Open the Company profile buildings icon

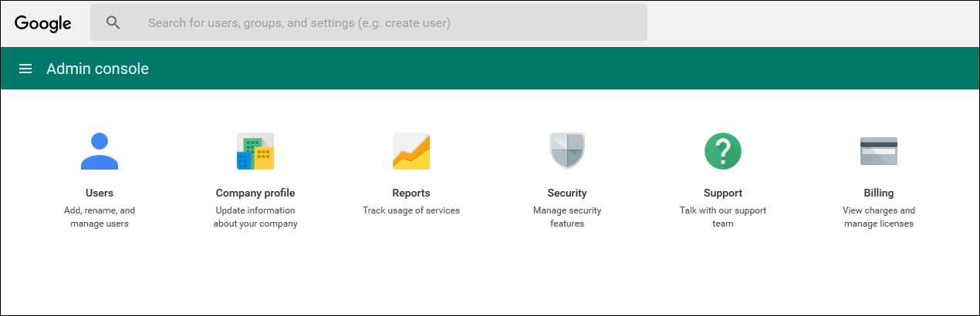(255, 151)
